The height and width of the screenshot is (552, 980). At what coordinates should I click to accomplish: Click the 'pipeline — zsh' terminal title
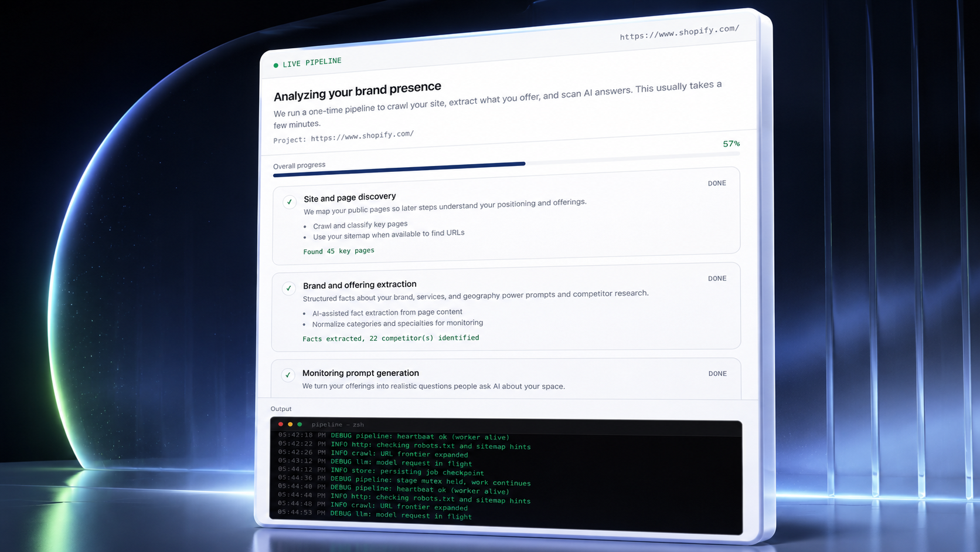[338, 424]
